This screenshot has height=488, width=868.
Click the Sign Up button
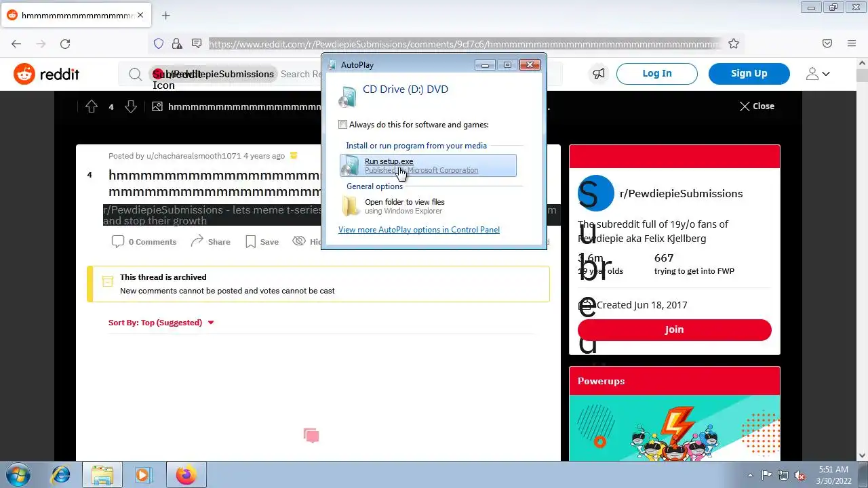point(749,74)
